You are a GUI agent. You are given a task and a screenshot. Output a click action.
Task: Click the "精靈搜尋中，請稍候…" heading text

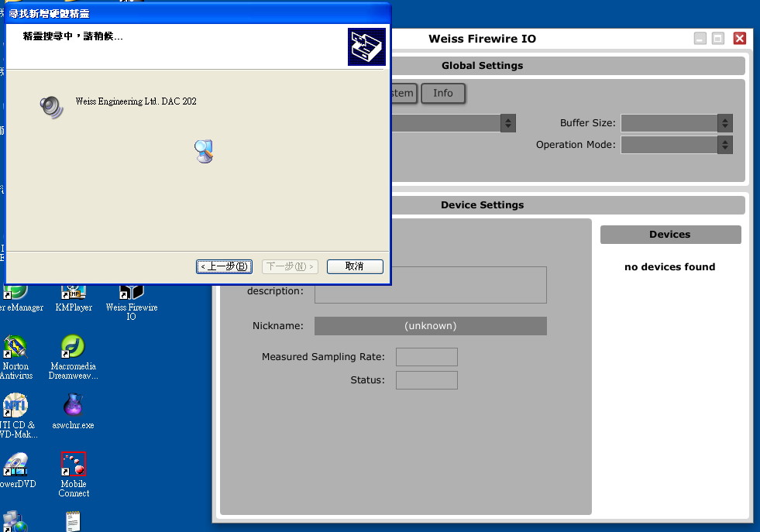73,36
